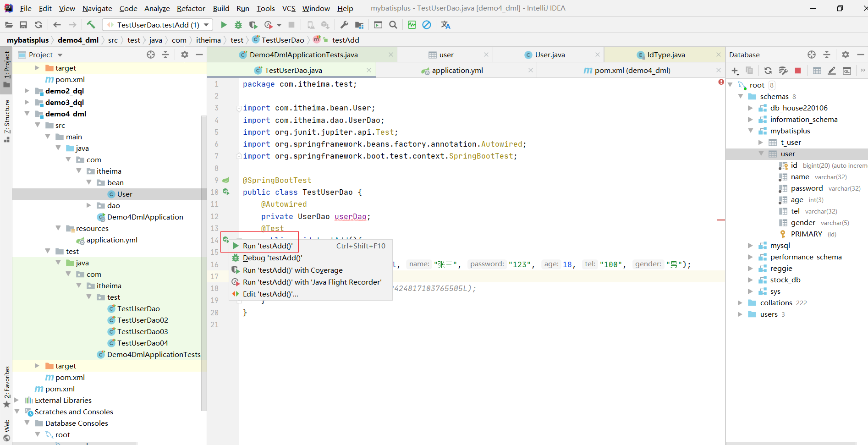Open data source properties wrench icon

click(783, 71)
